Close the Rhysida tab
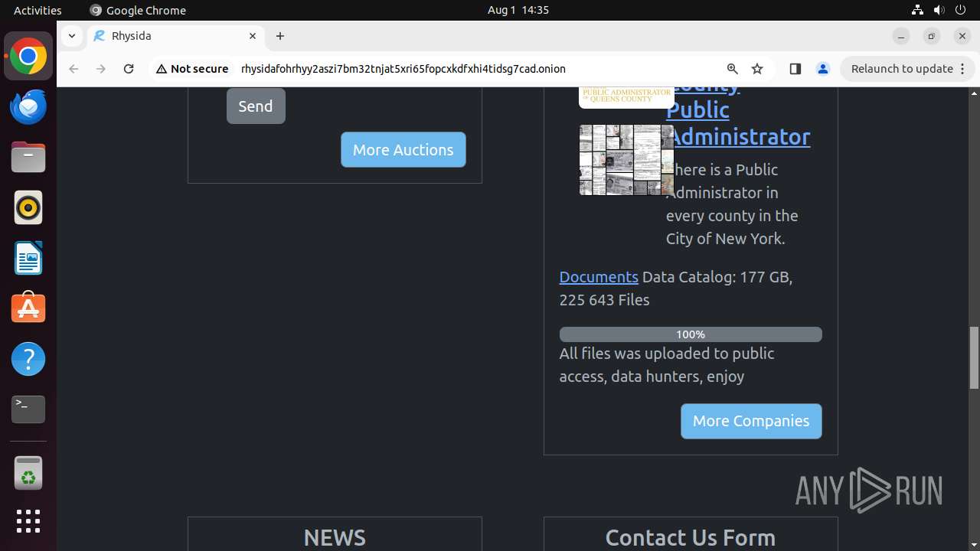 [x=253, y=36]
